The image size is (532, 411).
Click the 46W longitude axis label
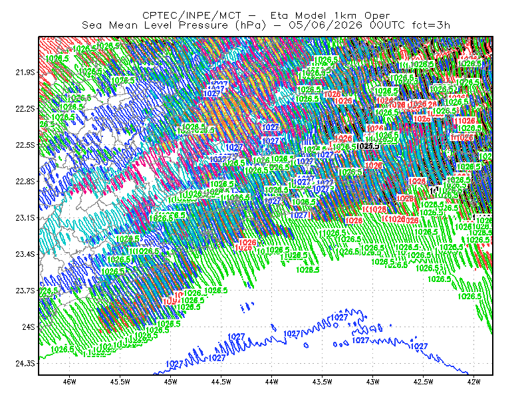(x=70, y=382)
